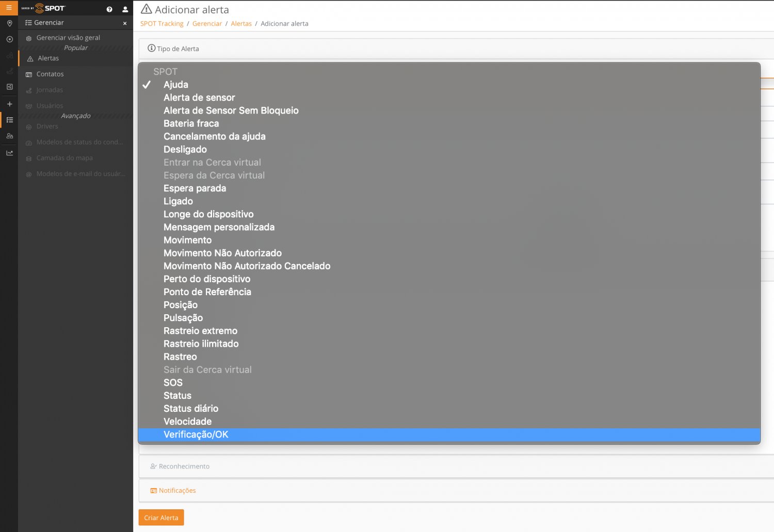This screenshot has height=532, width=774.
Task: Click the orange hamburger menu icon
Action: [9, 8]
